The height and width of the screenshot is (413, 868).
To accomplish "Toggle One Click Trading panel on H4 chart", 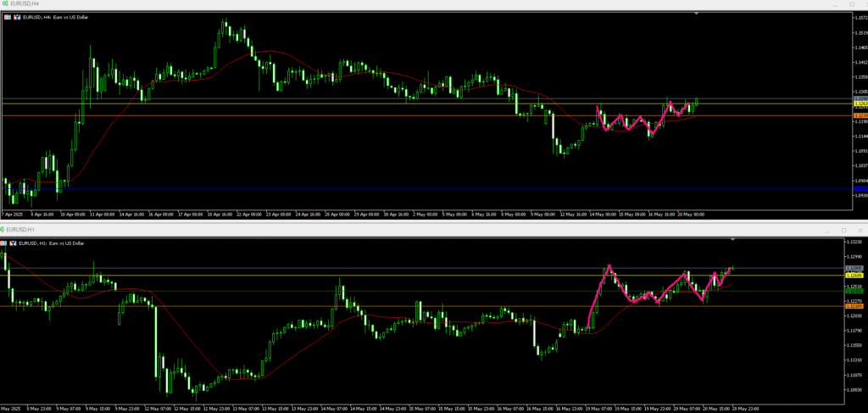I will 7,16.
